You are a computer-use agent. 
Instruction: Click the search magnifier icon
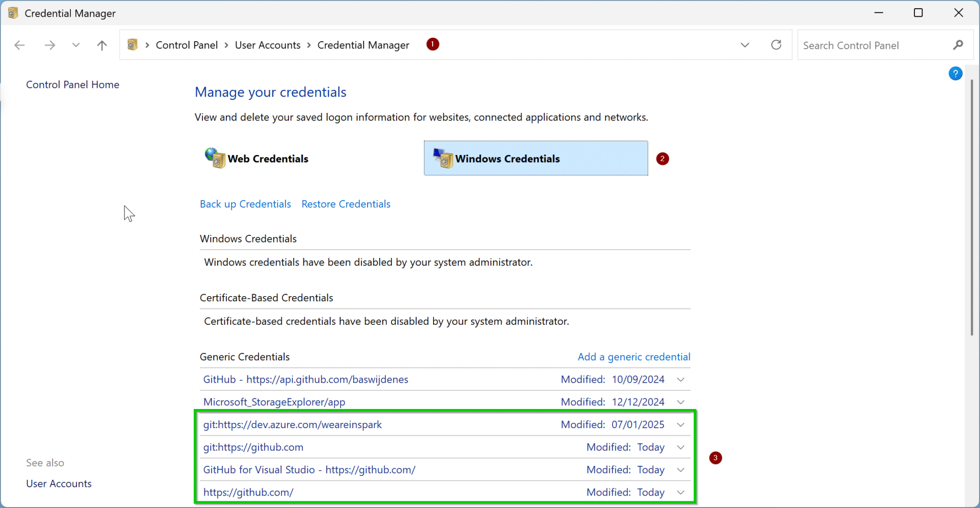(958, 45)
